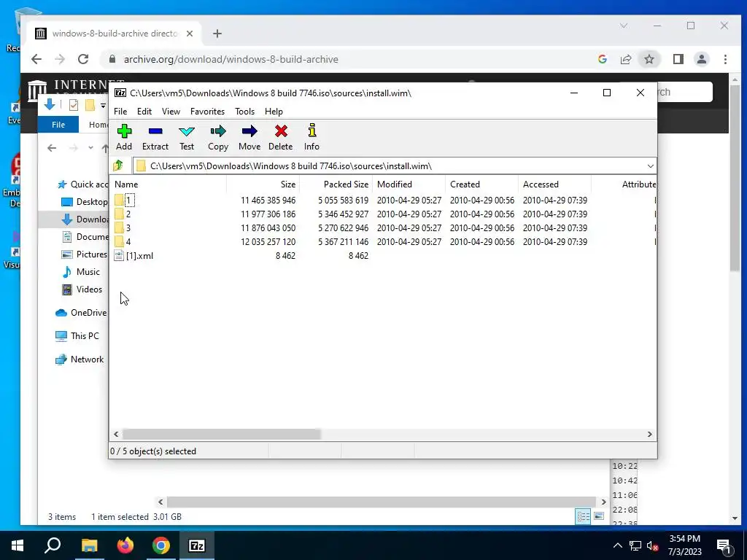Screen dimensions: 747x560
Task: Click the 7-Zip scrollbar left arrow
Action: pos(116,435)
